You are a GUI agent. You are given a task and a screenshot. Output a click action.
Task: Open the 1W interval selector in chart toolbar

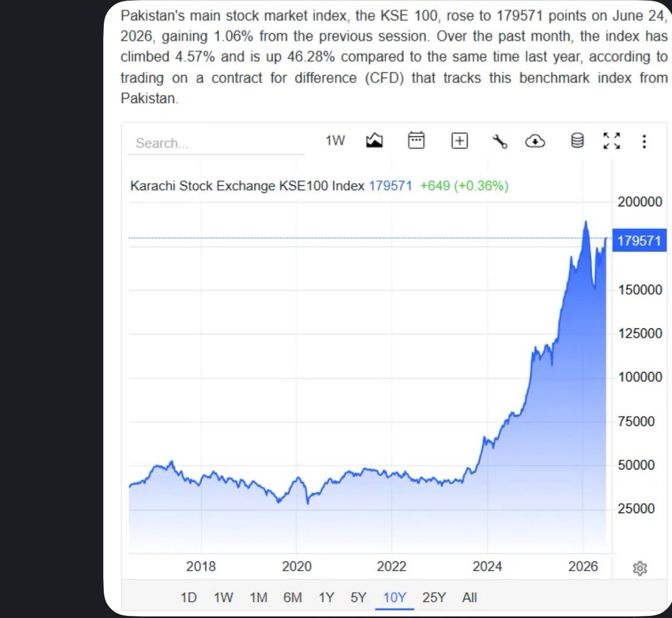coord(335,141)
